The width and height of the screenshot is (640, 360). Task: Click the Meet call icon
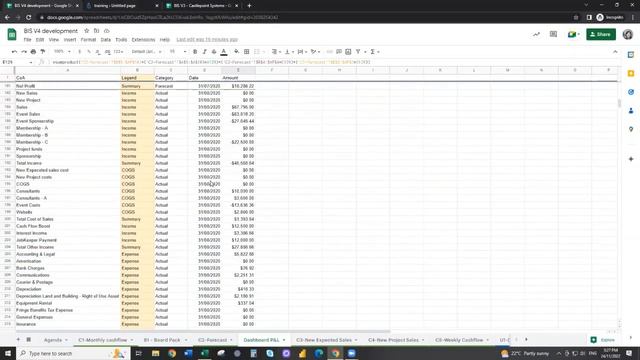pos(573,34)
